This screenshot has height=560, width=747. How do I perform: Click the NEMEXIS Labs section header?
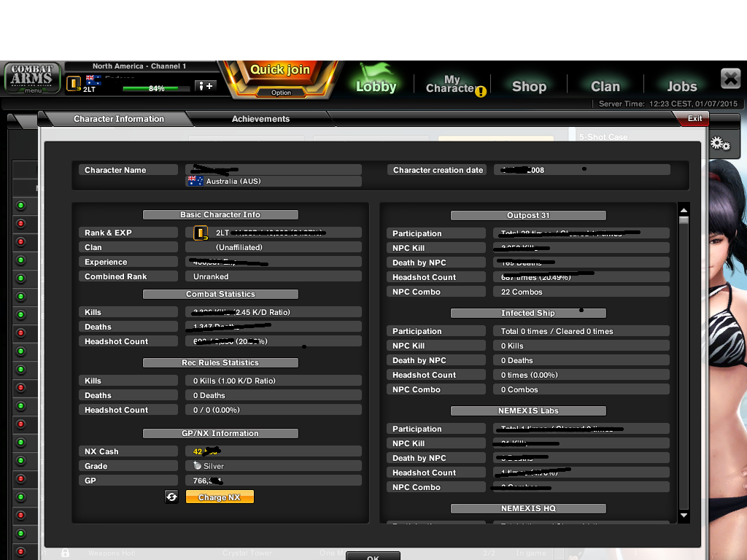point(528,411)
